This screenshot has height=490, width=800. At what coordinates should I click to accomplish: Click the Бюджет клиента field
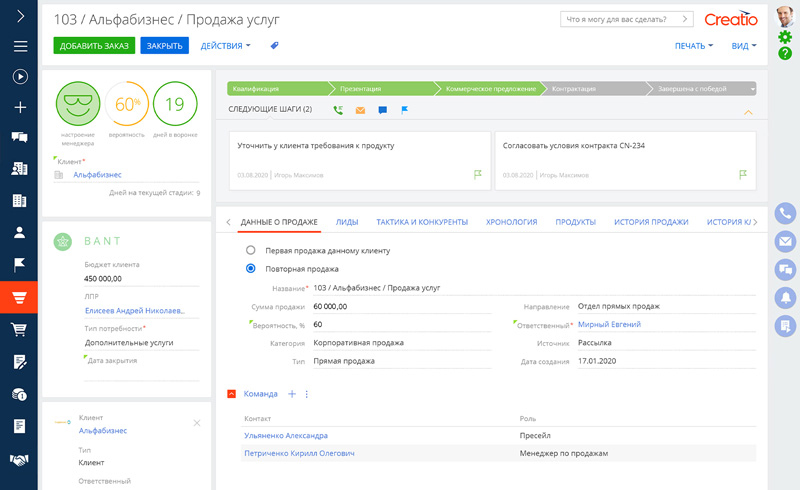click(141, 279)
